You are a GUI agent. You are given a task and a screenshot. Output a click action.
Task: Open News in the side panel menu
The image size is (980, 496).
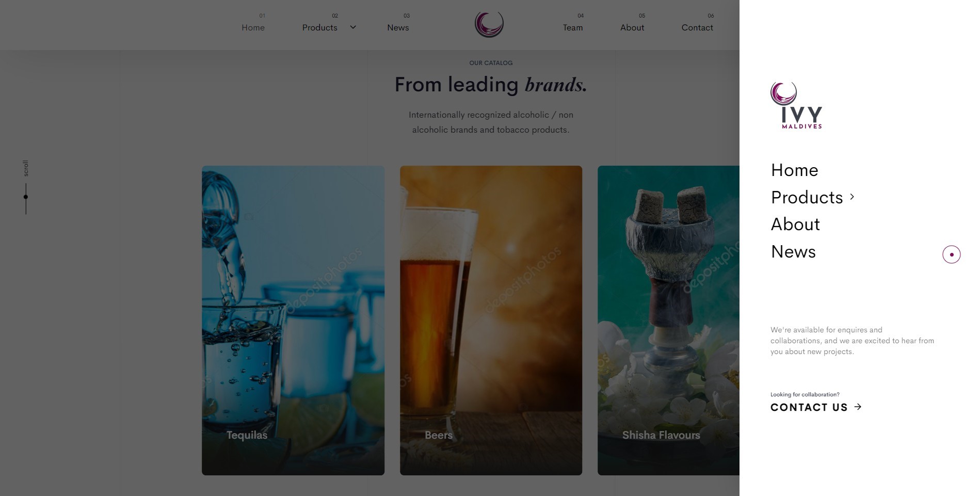click(793, 251)
